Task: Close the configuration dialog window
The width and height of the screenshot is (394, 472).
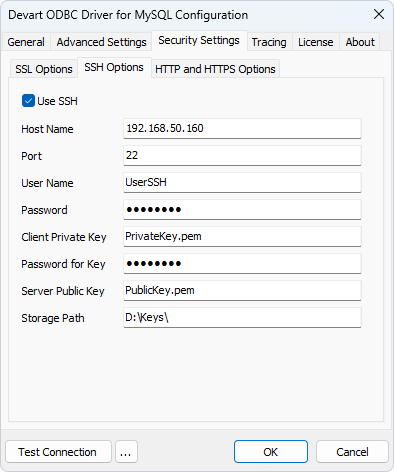Action: (x=379, y=14)
